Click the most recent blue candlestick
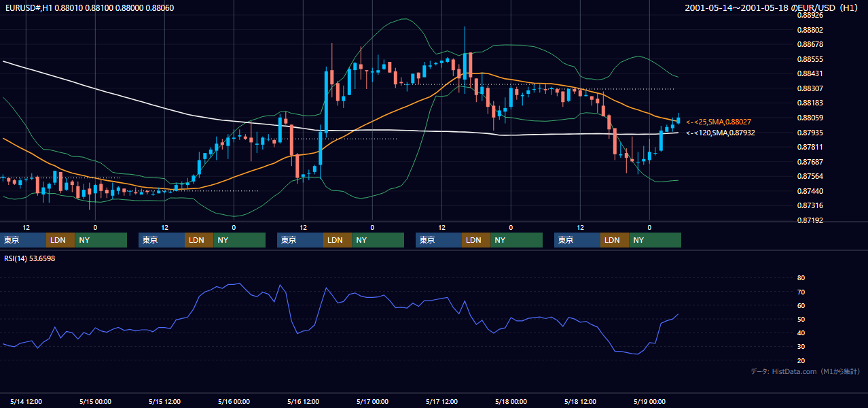 [x=678, y=120]
